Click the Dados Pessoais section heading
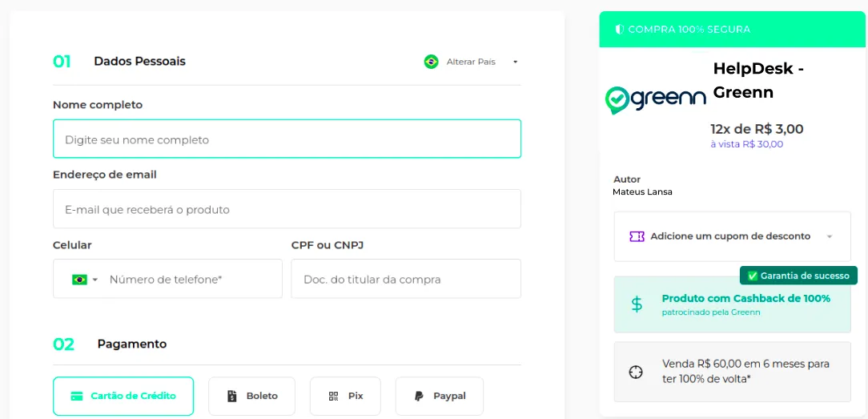The height and width of the screenshot is (419, 868). point(139,62)
